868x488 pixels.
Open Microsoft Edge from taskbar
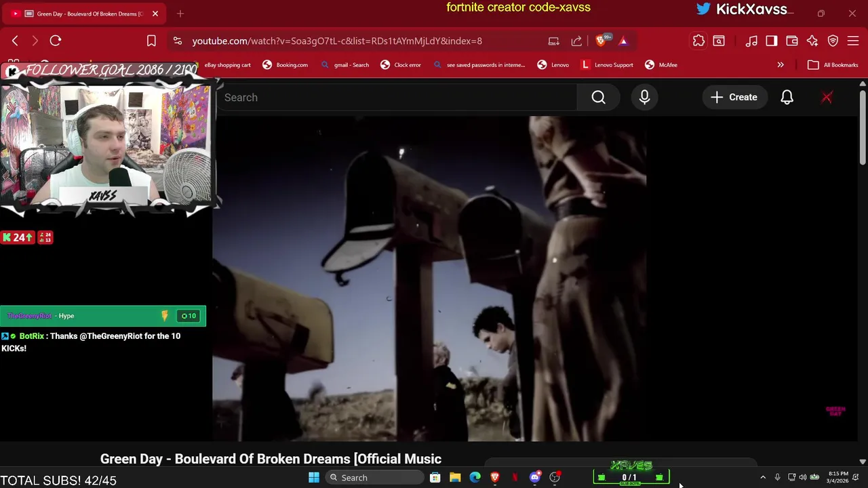(x=475, y=478)
